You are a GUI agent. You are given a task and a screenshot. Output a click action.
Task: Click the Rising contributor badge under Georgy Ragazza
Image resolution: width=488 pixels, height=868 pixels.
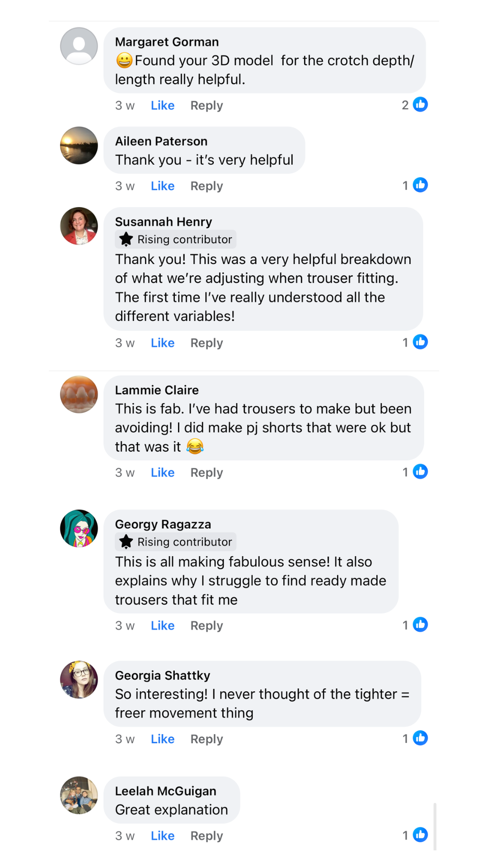click(176, 542)
